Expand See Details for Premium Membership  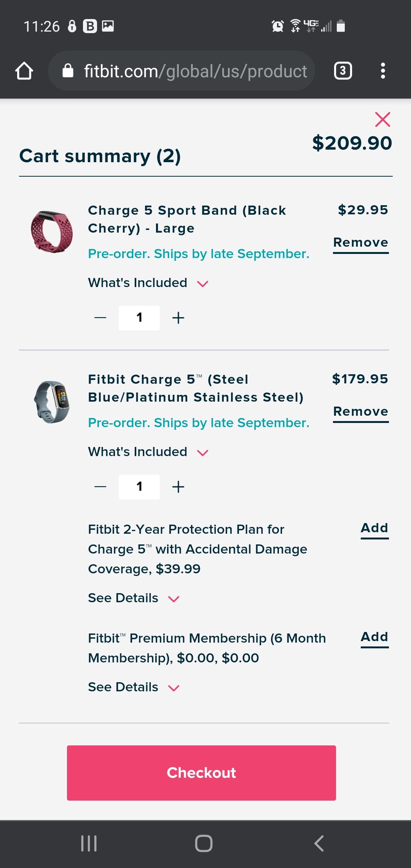coord(134,687)
